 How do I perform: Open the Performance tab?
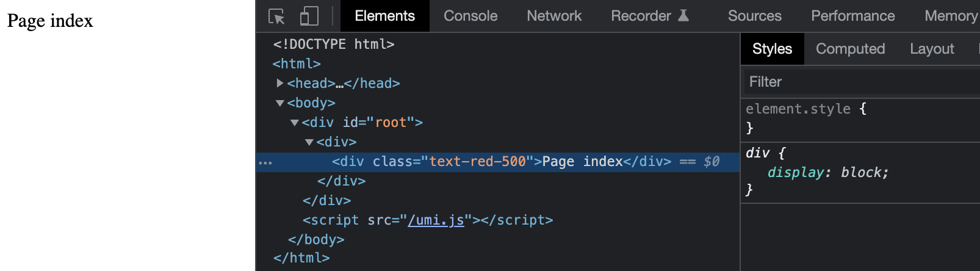coord(852,16)
